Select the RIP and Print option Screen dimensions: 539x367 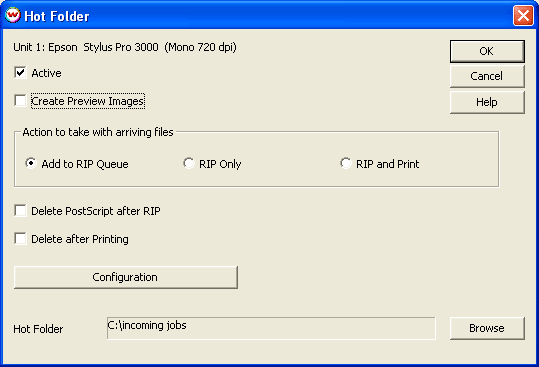pyautogui.click(x=345, y=163)
